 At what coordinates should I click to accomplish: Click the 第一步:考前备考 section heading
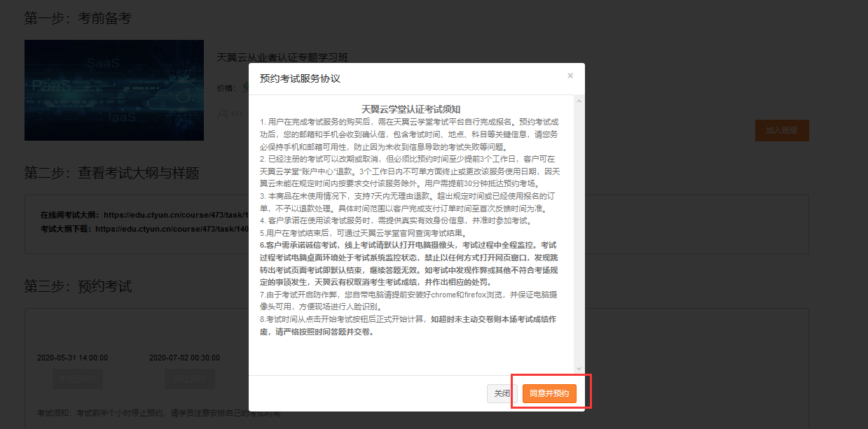click(x=78, y=18)
